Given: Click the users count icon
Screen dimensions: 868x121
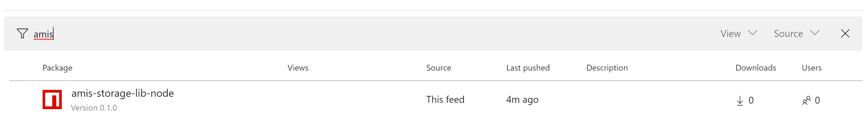Looking at the screenshot, I should click(x=806, y=101).
